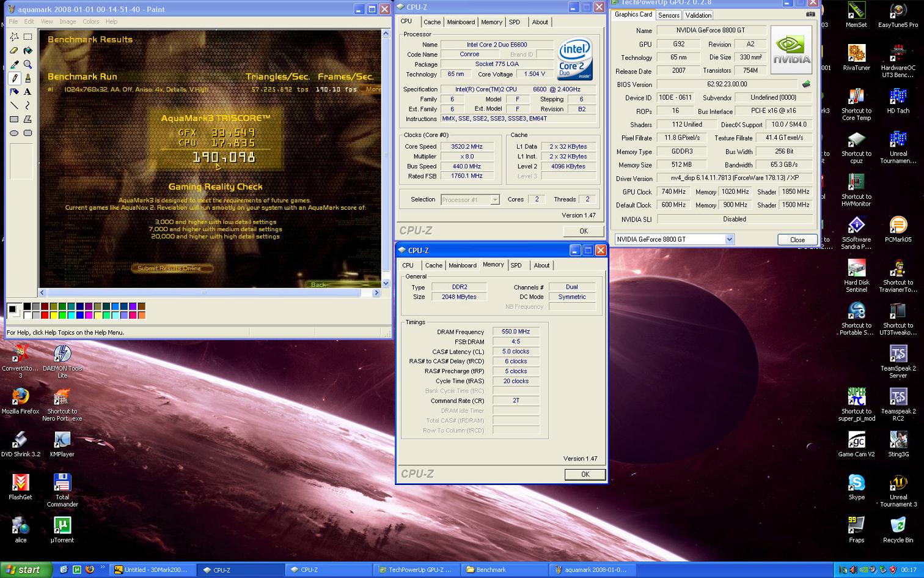Open SPD tab in lower CPU-Z window
Screen dimensions: 924x578
(516, 265)
